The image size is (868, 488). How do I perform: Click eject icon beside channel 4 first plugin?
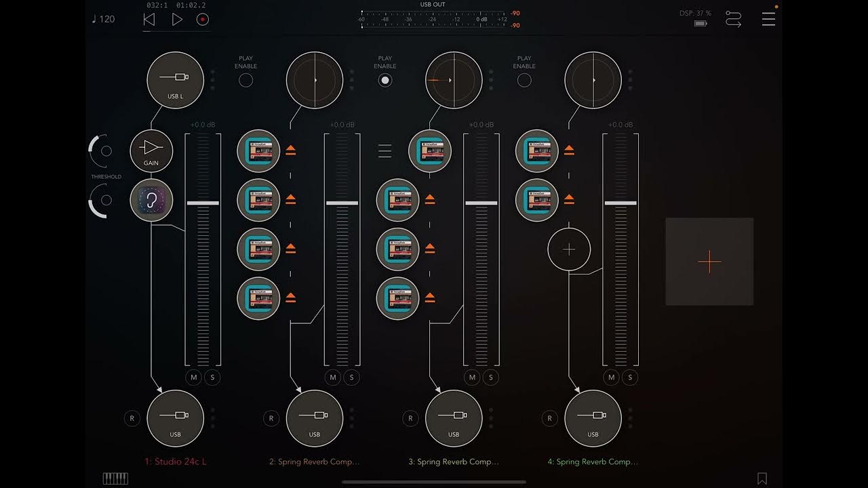coord(569,151)
